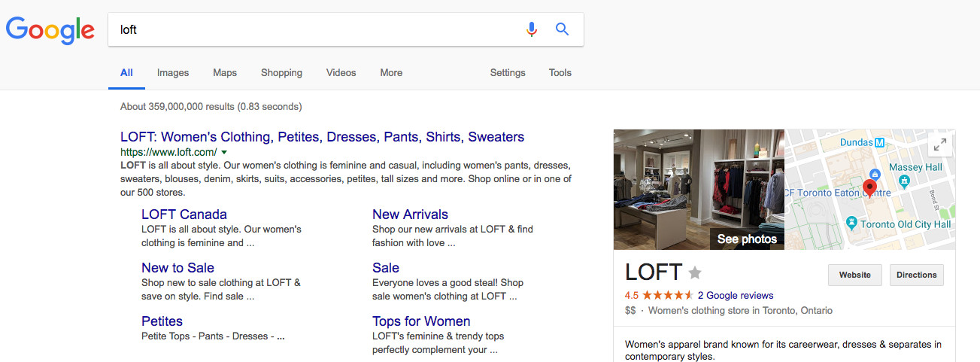The image size is (980, 362).
Task: Click the Directions button
Action: 918,275
